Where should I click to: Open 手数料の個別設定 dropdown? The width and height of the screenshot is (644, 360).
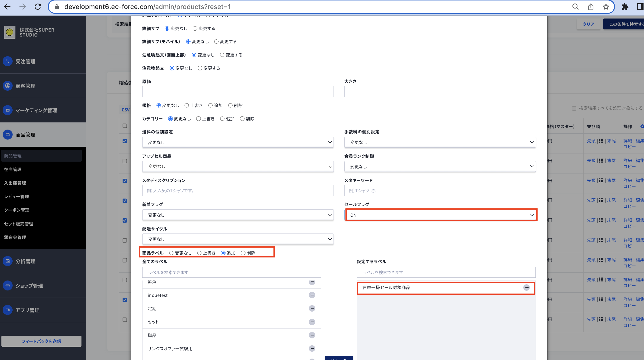[440, 142]
